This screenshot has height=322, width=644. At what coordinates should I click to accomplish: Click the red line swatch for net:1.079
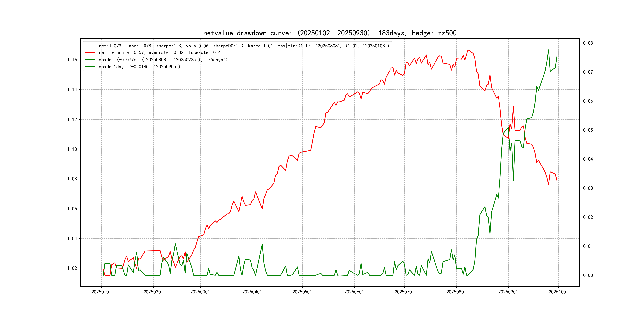point(90,46)
